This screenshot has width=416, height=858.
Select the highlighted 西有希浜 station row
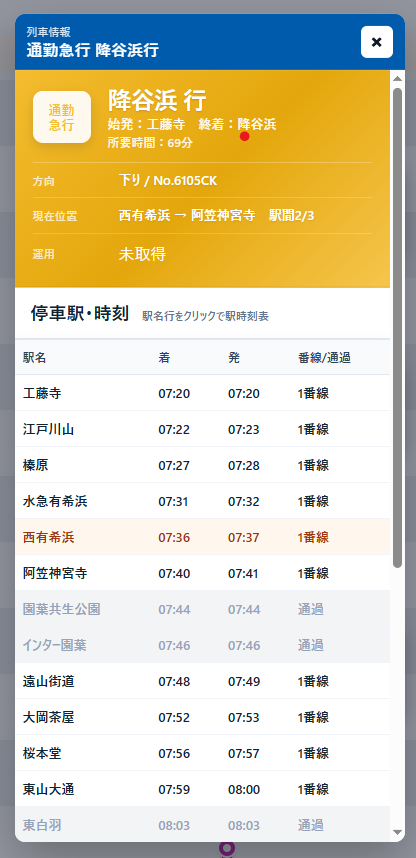[x=203, y=537]
